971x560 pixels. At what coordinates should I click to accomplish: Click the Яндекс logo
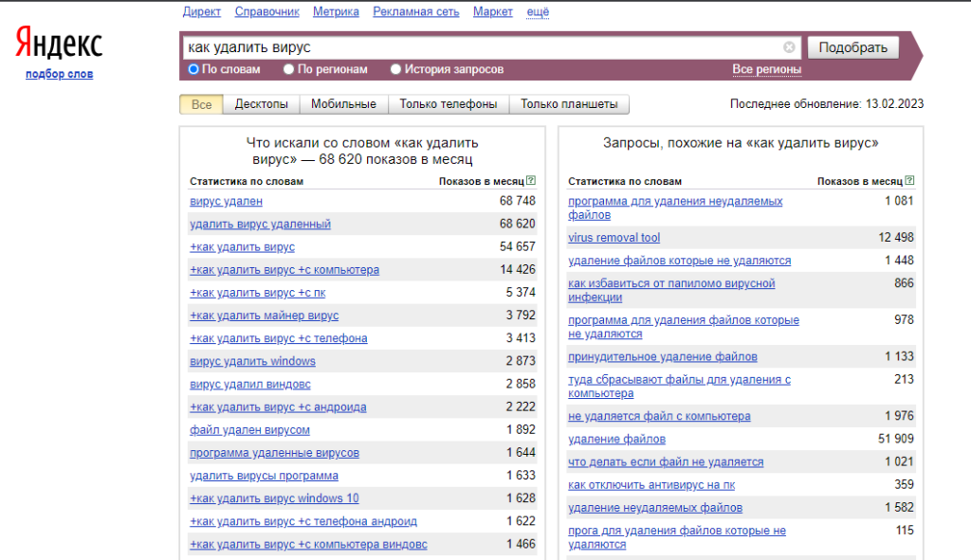59,43
